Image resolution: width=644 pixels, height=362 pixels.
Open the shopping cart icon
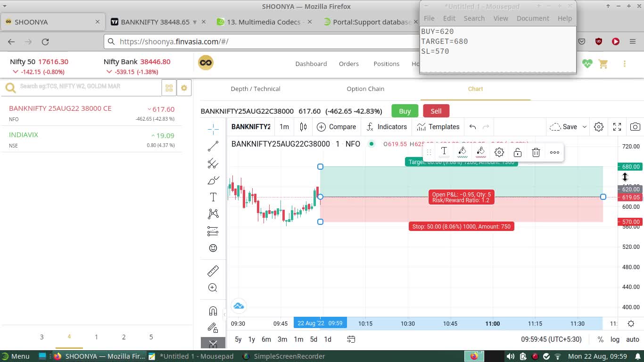pyautogui.click(x=603, y=64)
